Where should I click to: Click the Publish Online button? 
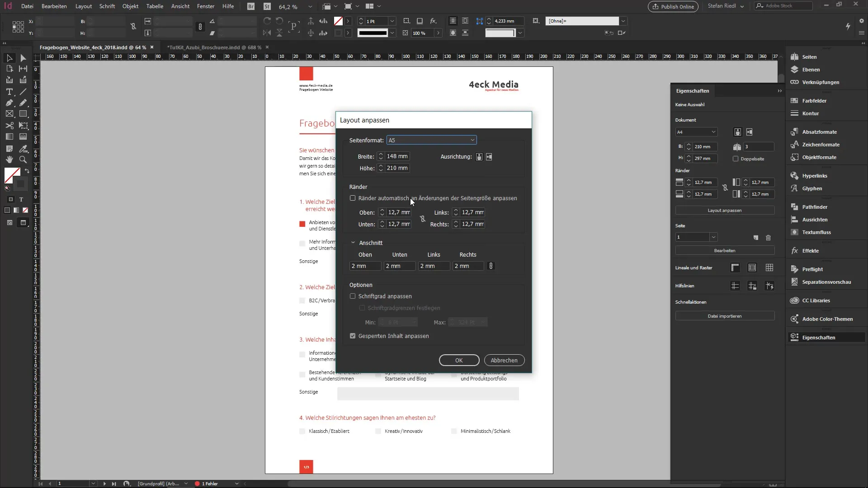[x=673, y=7]
